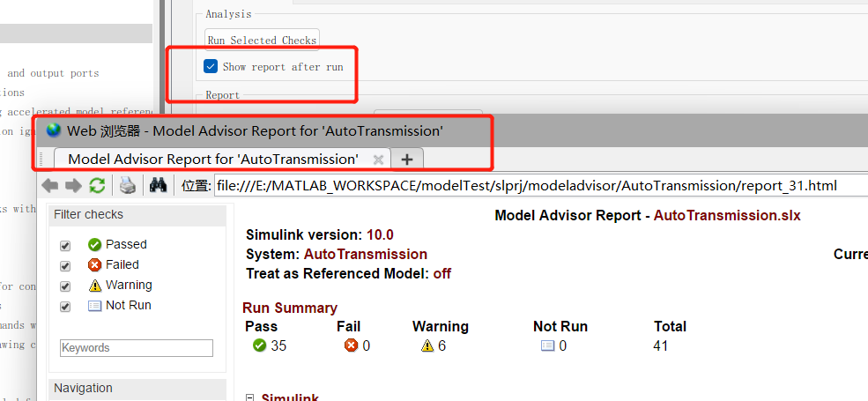Screen dimensions: 868x401
Task: Toggle the Failed filter checkbox
Action: [x=65, y=266]
